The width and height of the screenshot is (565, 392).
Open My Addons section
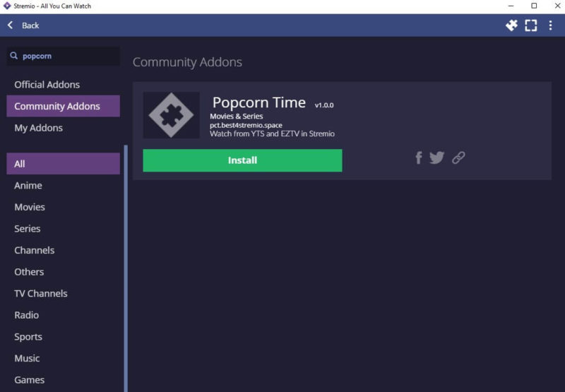coord(63,128)
